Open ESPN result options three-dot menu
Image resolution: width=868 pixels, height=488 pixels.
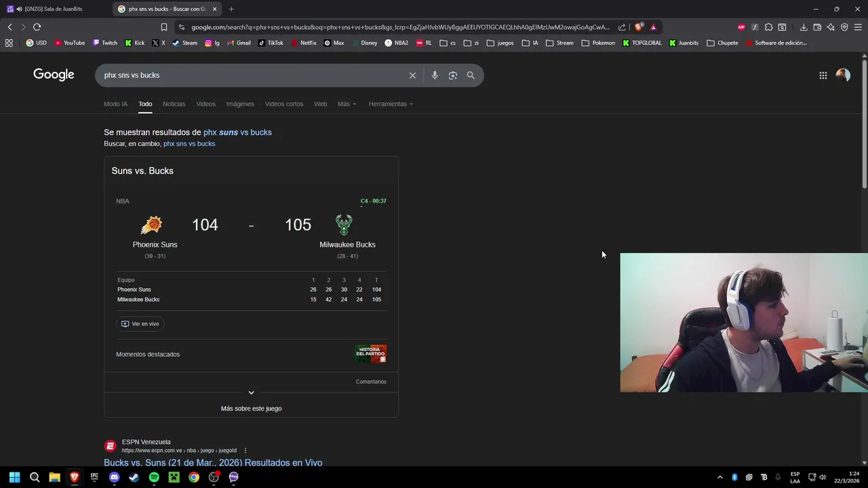click(x=245, y=450)
